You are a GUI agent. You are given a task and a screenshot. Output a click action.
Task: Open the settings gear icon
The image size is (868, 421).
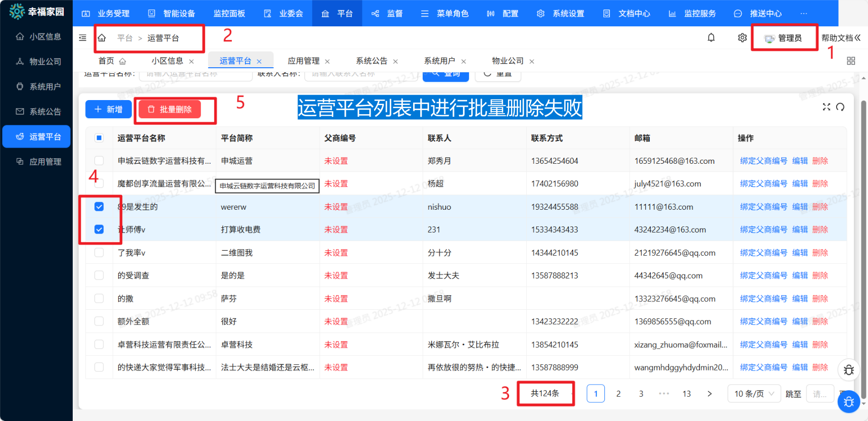(742, 37)
